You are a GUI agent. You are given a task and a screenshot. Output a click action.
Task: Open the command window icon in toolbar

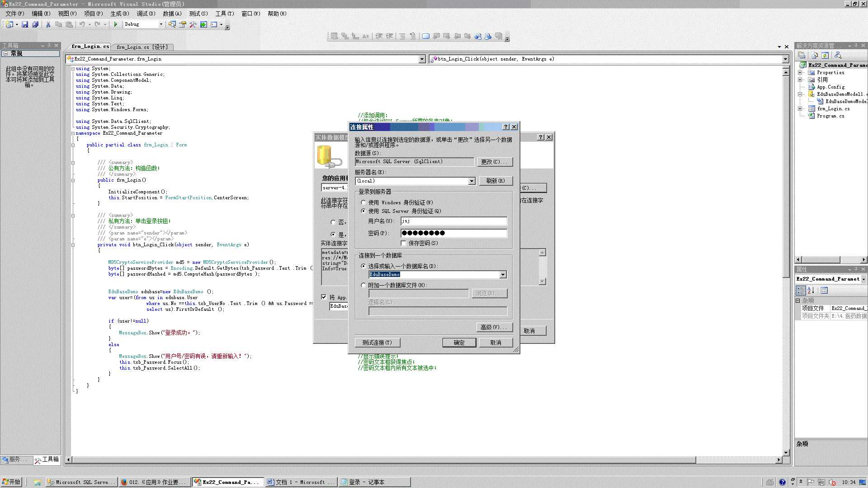click(x=214, y=24)
